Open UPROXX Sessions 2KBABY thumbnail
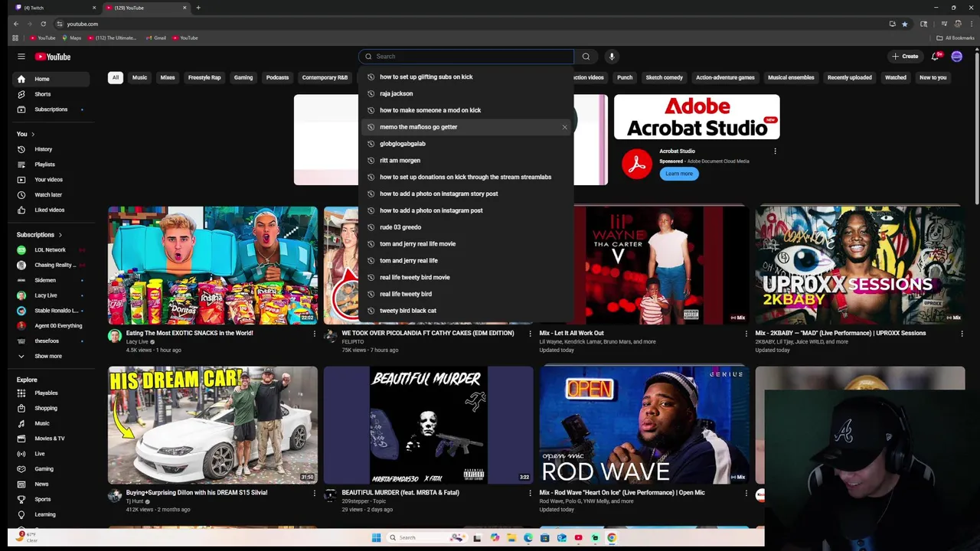 [x=860, y=265]
